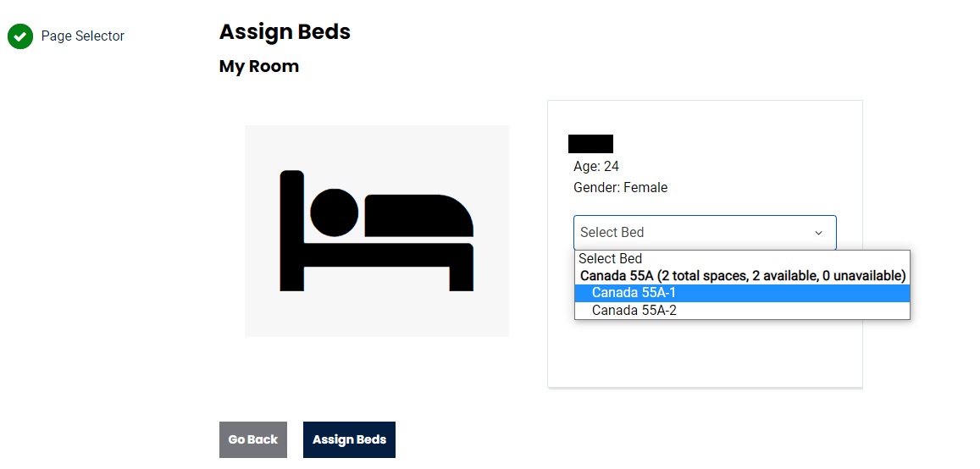
Task: Click the Canada 55A group header
Action: click(742, 276)
